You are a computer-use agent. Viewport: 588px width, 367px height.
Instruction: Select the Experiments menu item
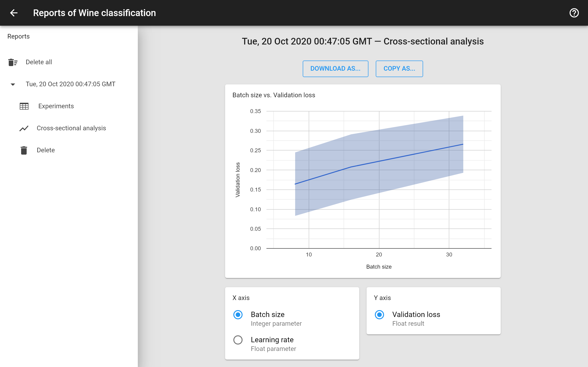55,106
